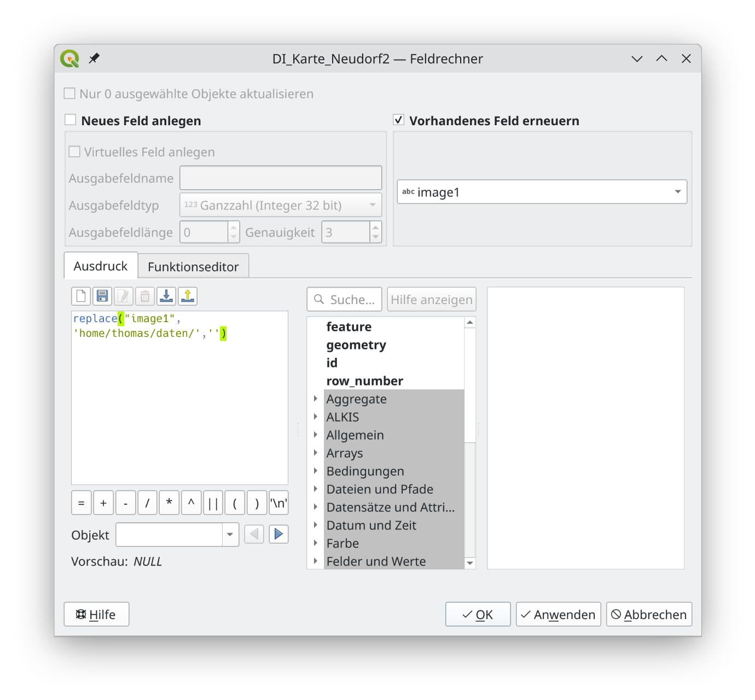This screenshot has height=700, width=755.
Task: Expand the Dateien und Pfade group
Action: pyautogui.click(x=316, y=489)
